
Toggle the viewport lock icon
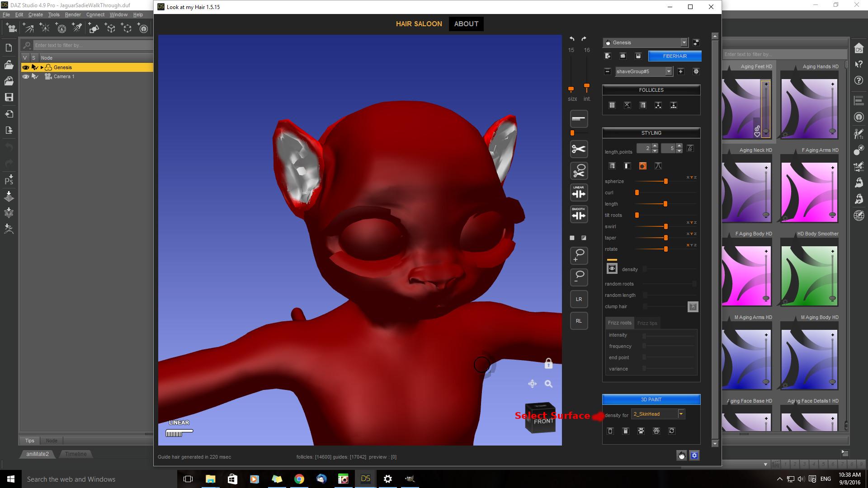point(548,364)
